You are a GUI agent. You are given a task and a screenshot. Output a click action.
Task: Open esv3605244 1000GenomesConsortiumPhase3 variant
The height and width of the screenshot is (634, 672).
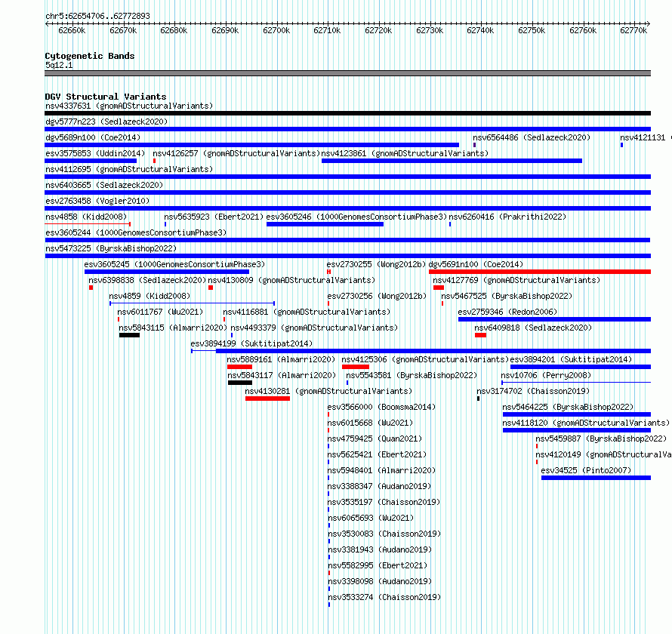click(136, 232)
